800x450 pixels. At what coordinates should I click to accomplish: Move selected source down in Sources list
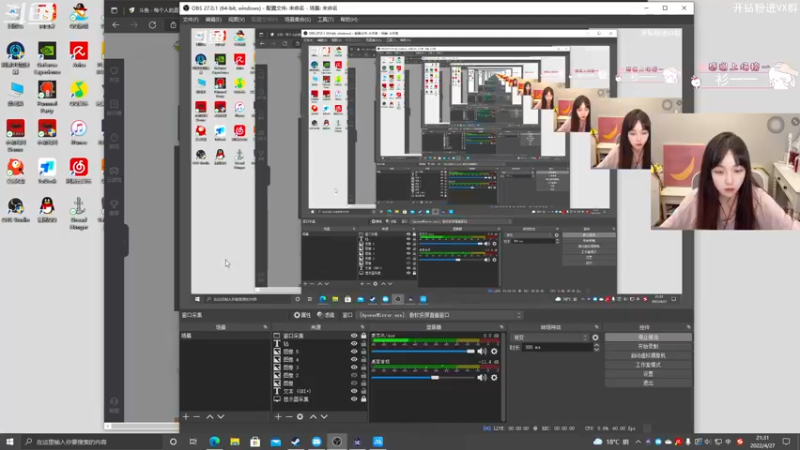pos(324,417)
